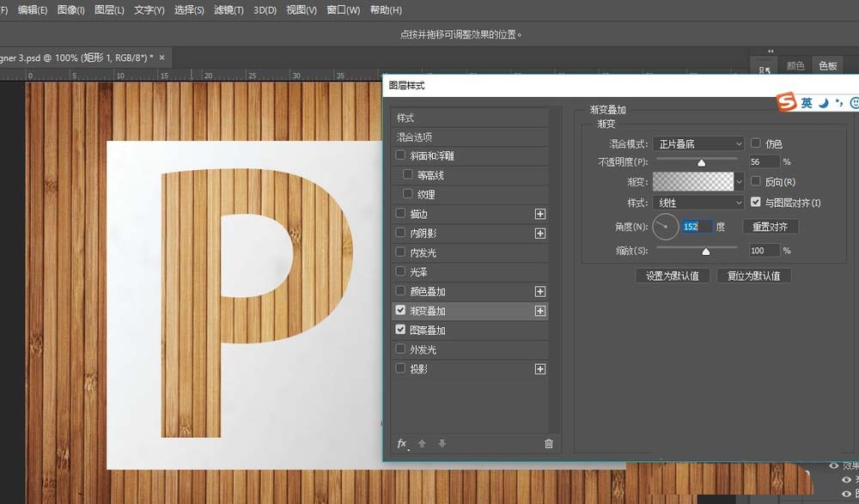Click 设置为默认值 button
Screen dimensions: 859x504
click(x=673, y=276)
